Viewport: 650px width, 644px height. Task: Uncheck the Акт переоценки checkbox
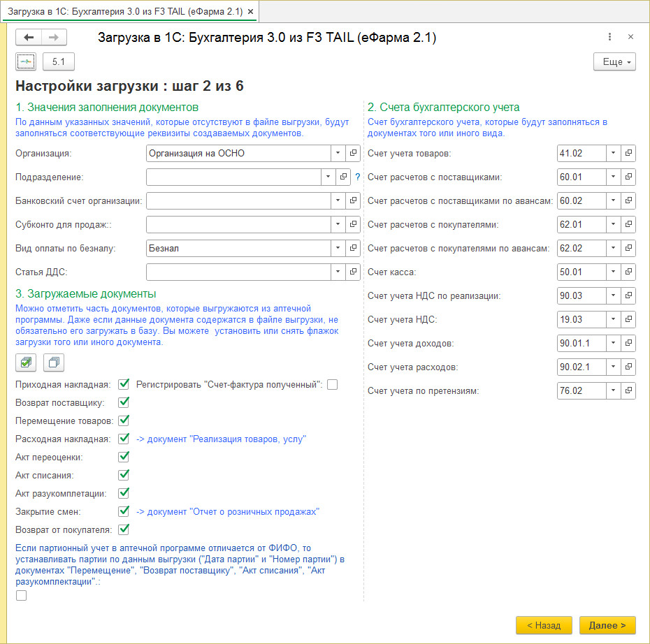pos(124,457)
